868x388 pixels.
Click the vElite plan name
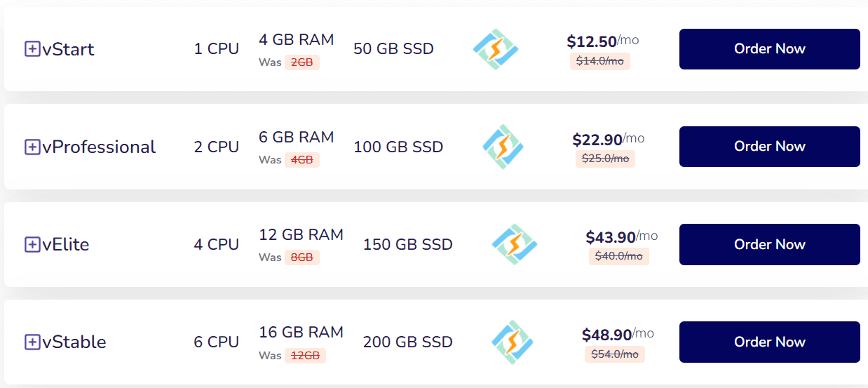click(66, 244)
